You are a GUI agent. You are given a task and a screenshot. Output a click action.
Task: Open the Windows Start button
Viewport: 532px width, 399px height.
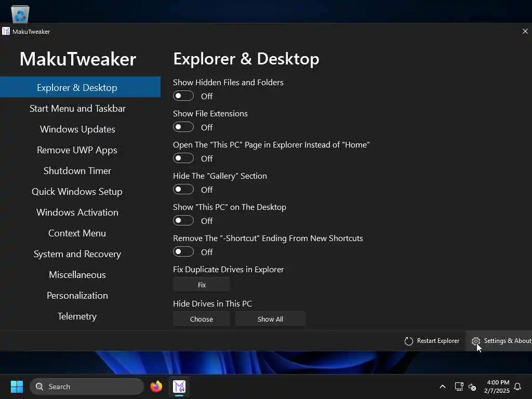pos(17,387)
